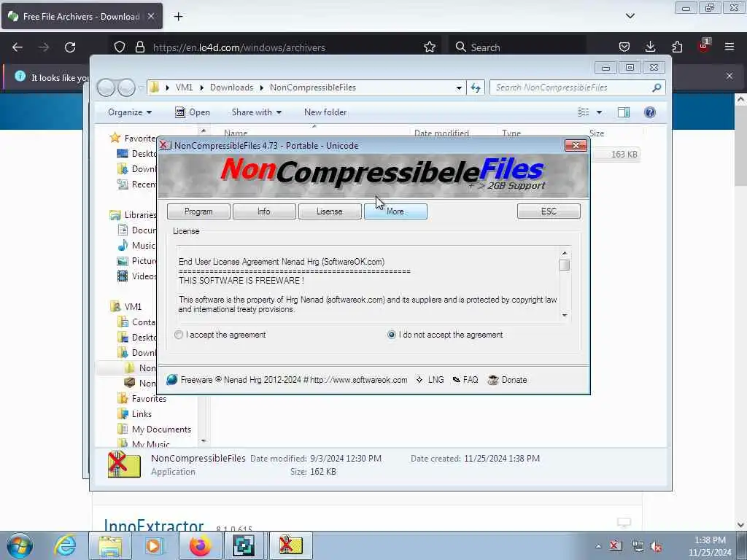Click the LNG diamond icon
The width and height of the screenshot is (747, 560).
pyautogui.click(x=419, y=380)
